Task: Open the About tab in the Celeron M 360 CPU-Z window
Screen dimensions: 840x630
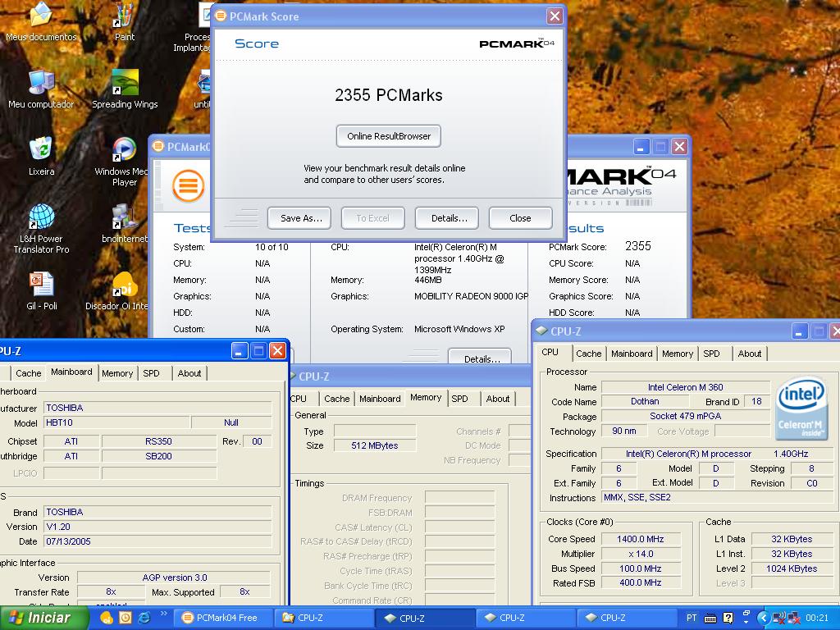Action: [749, 354]
